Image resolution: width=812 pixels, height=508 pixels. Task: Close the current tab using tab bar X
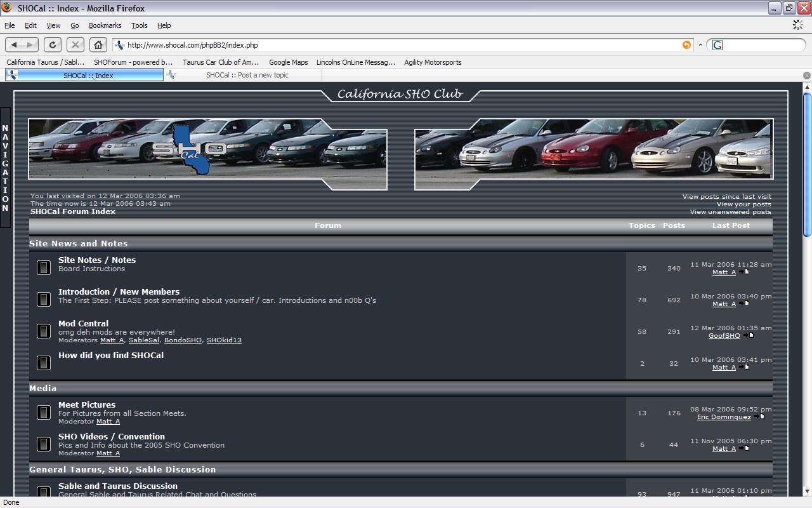click(806, 75)
